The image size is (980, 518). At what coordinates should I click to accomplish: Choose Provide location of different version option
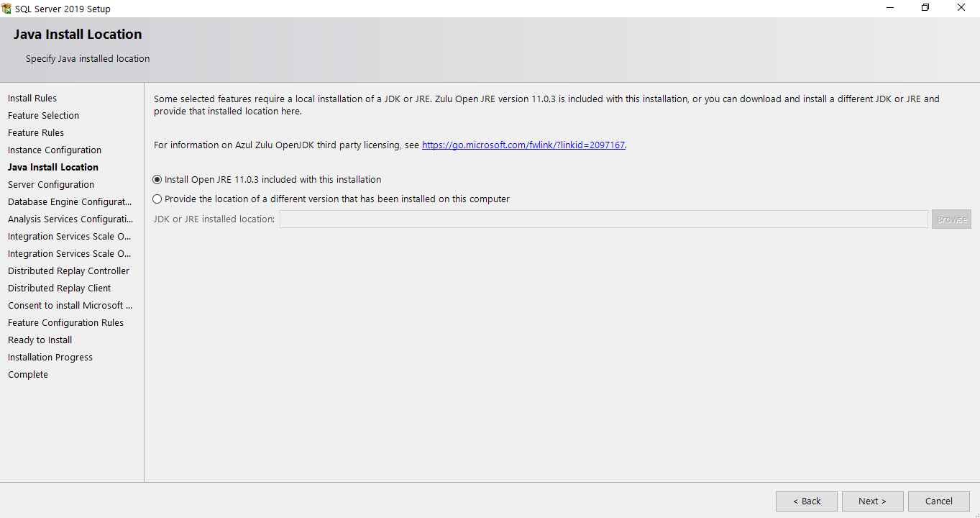click(x=157, y=199)
